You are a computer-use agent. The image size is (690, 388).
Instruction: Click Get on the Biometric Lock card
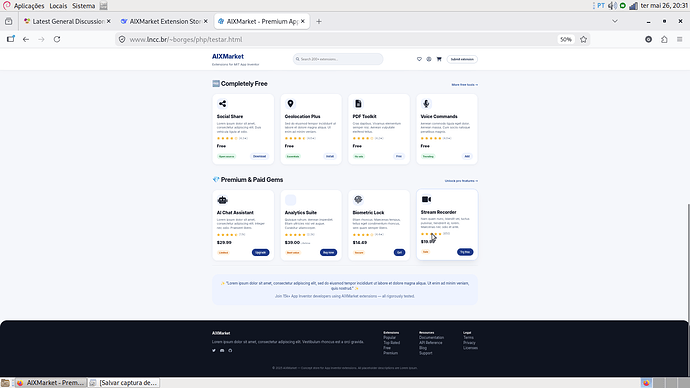399,253
